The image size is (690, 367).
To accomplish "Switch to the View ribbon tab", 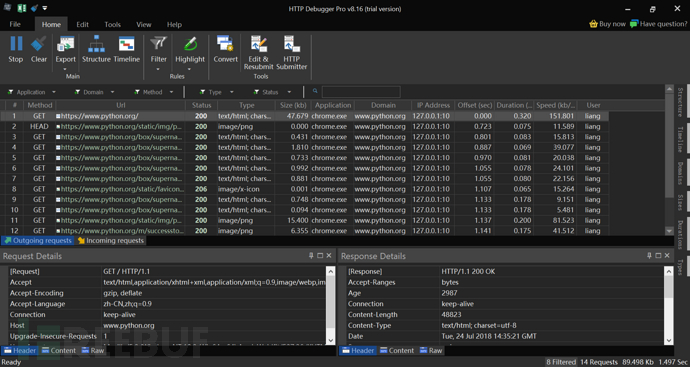I will (143, 24).
